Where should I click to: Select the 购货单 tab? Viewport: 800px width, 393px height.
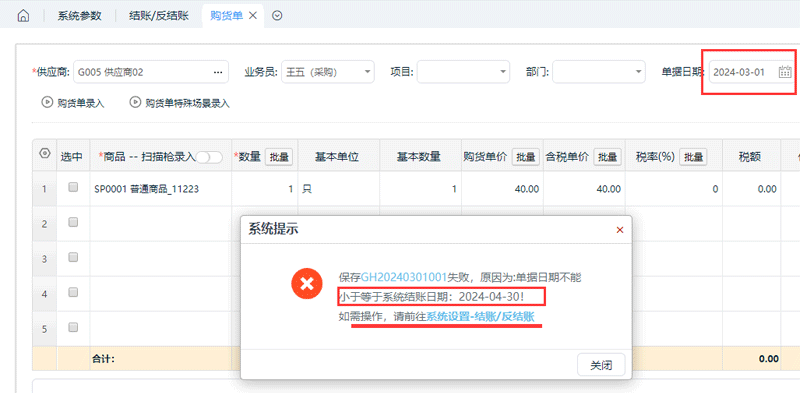[x=226, y=16]
